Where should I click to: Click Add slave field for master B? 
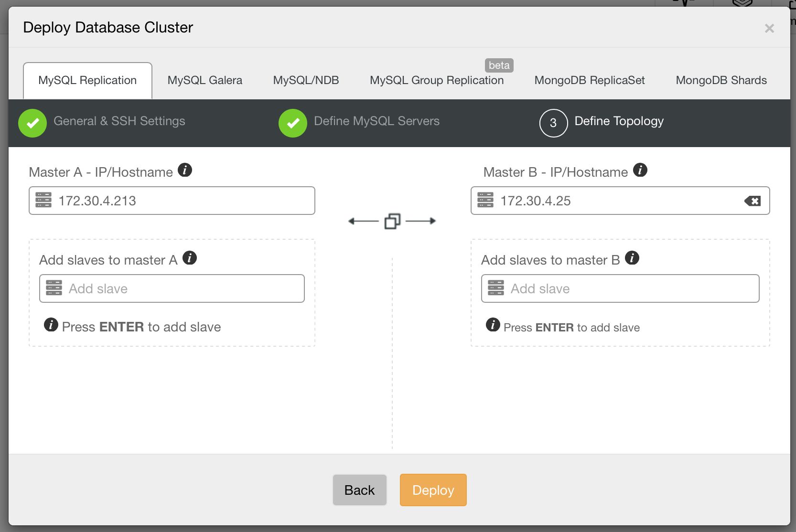pos(620,288)
